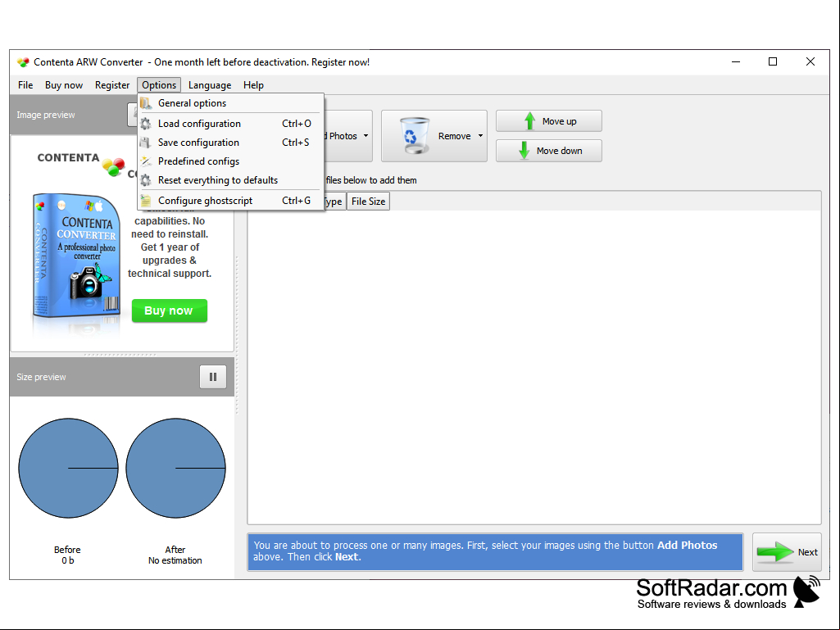Choose General options from the menu
Image resolution: width=840 pixels, height=630 pixels.
tap(230, 103)
